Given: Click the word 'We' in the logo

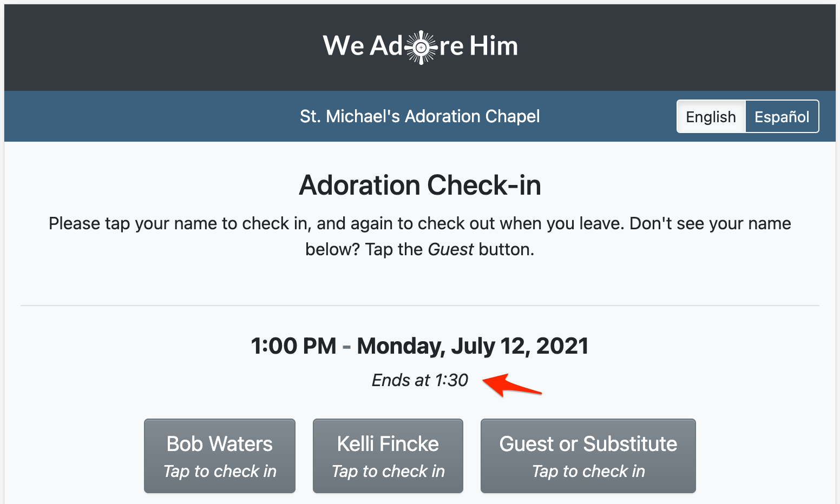Looking at the screenshot, I should pos(343,46).
